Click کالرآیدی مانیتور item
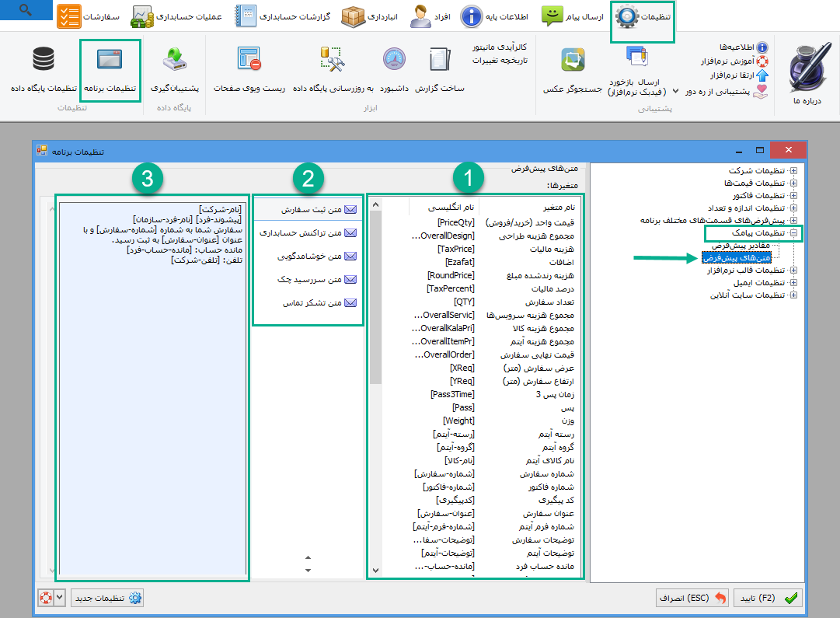 pyautogui.click(x=500, y=47)
